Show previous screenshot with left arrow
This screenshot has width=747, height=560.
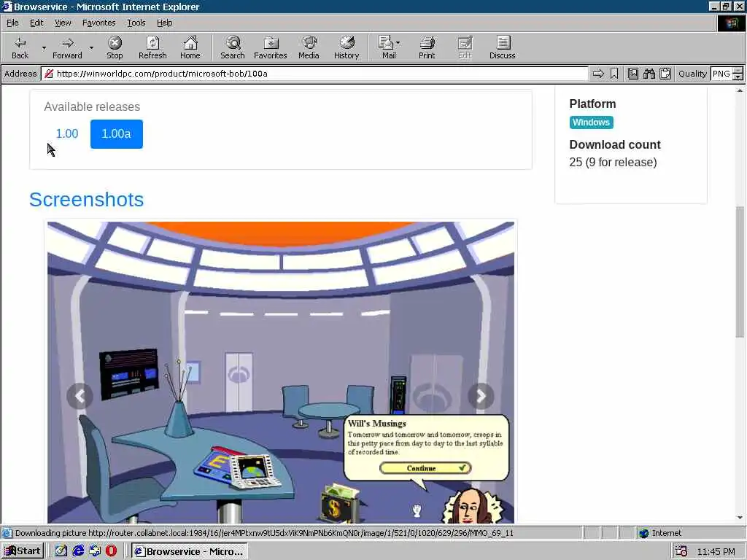[x=80, y=396]
